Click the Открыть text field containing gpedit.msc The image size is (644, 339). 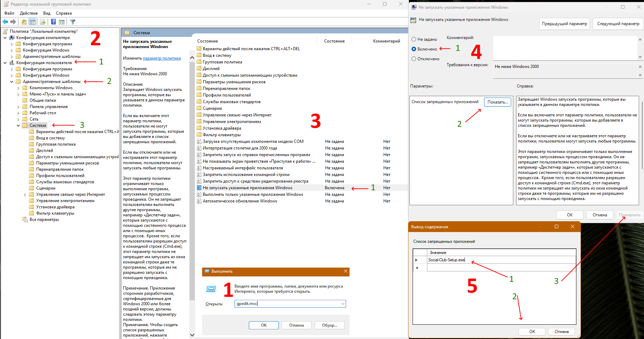pyautogui.click(x=290, y=304)
